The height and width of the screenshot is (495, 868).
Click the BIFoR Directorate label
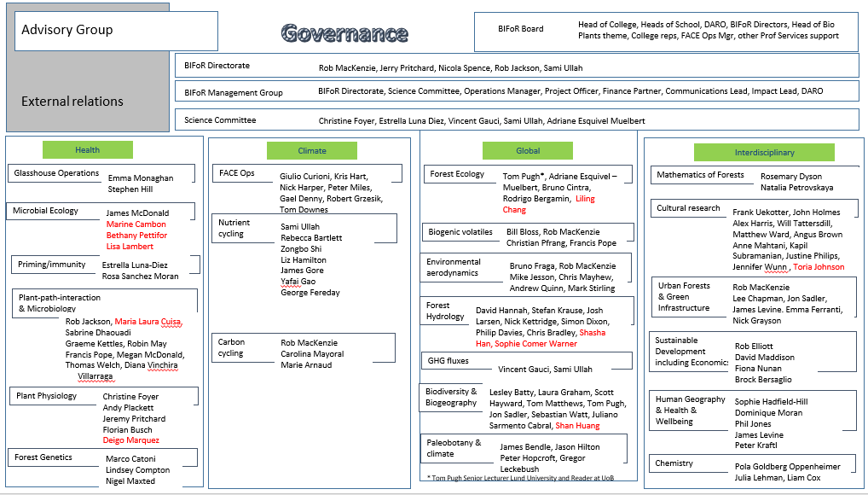pos(217,66)
